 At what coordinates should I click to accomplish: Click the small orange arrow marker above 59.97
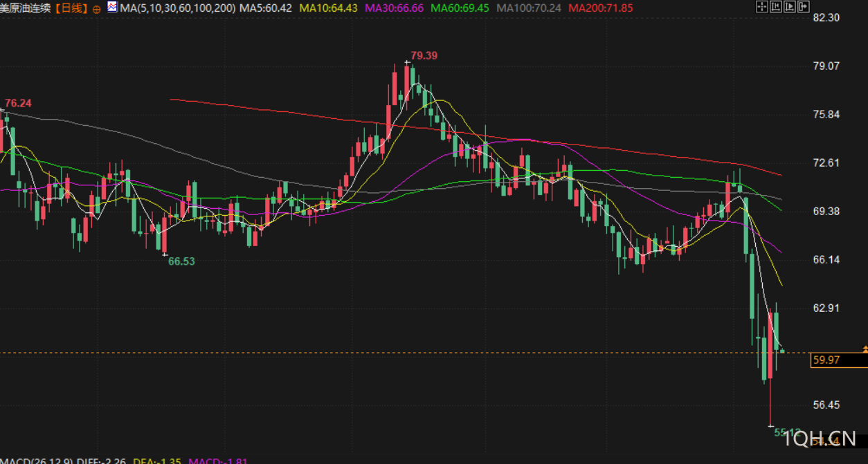[865, 349]
